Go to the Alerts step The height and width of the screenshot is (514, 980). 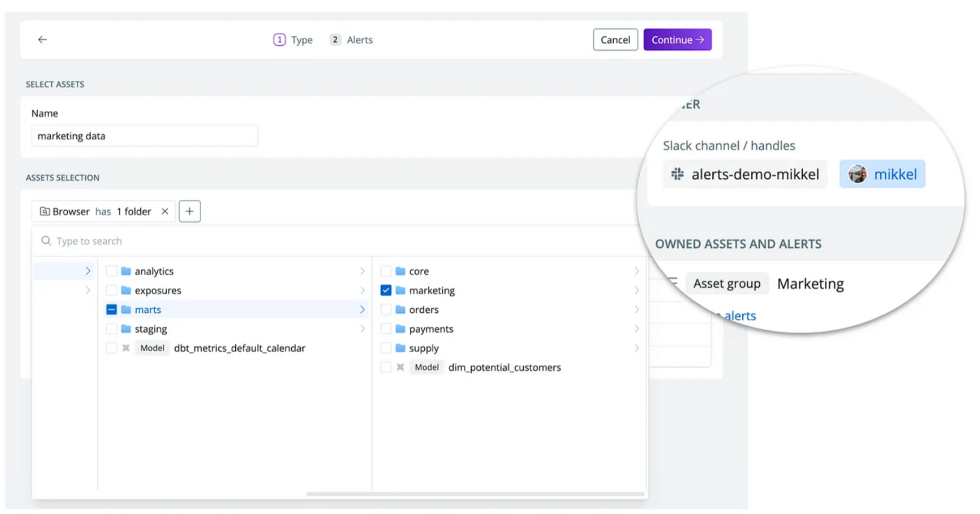352,40
